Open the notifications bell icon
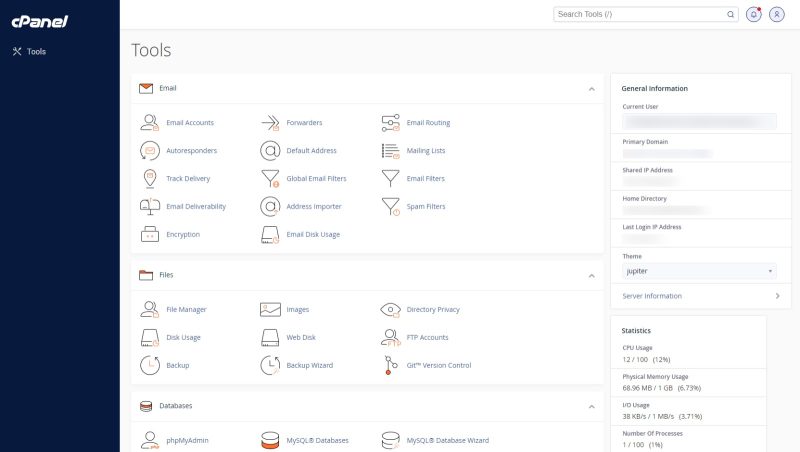The image size is (800, 452). pos(754,14)
